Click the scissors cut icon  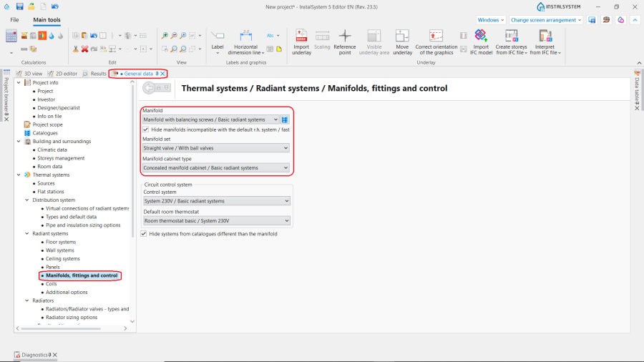(x=76, y=49)
